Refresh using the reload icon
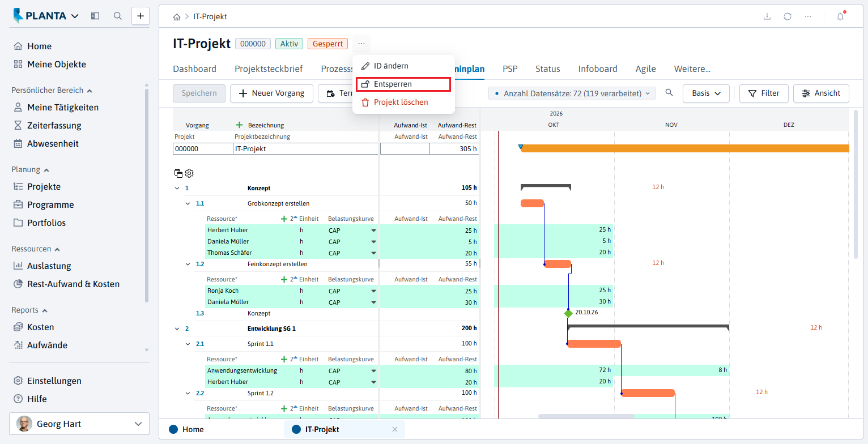 tap(788, 16)
